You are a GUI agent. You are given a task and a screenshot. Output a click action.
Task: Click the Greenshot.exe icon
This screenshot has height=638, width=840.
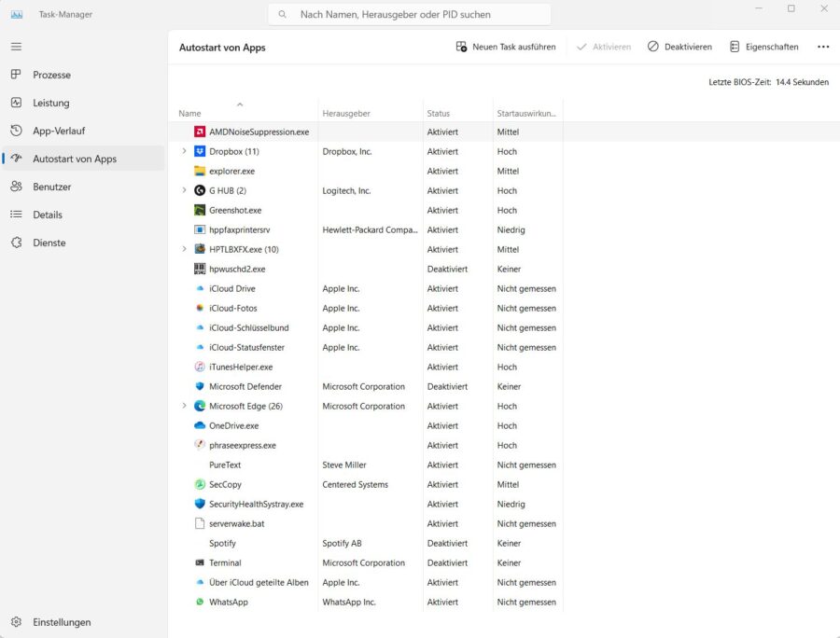tap(200, 210)
